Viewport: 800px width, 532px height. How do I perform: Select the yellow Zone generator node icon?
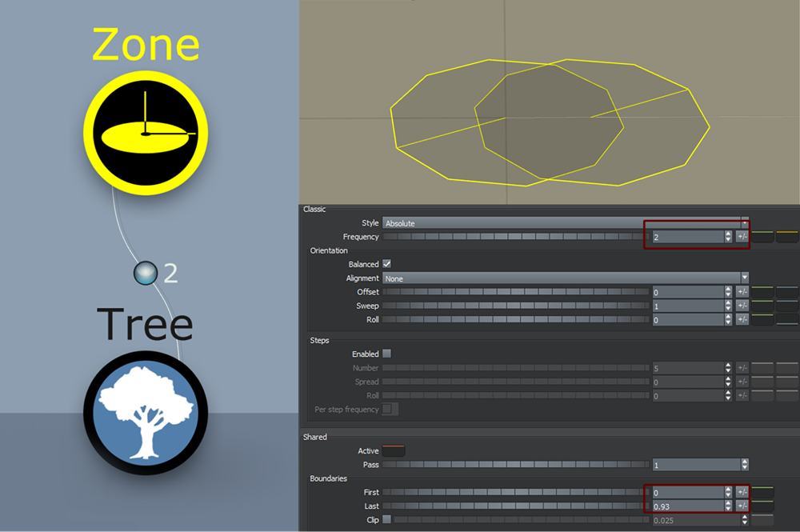point(146,133)
